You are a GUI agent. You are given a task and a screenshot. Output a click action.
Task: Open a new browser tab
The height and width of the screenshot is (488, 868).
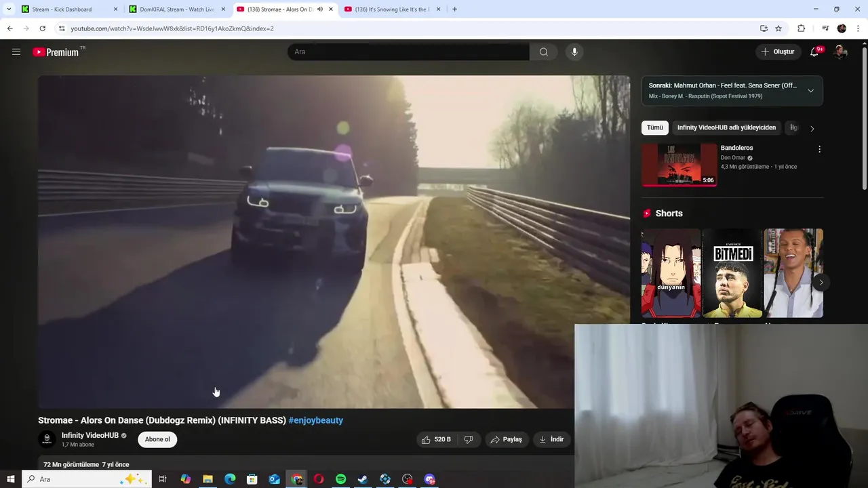454,9
